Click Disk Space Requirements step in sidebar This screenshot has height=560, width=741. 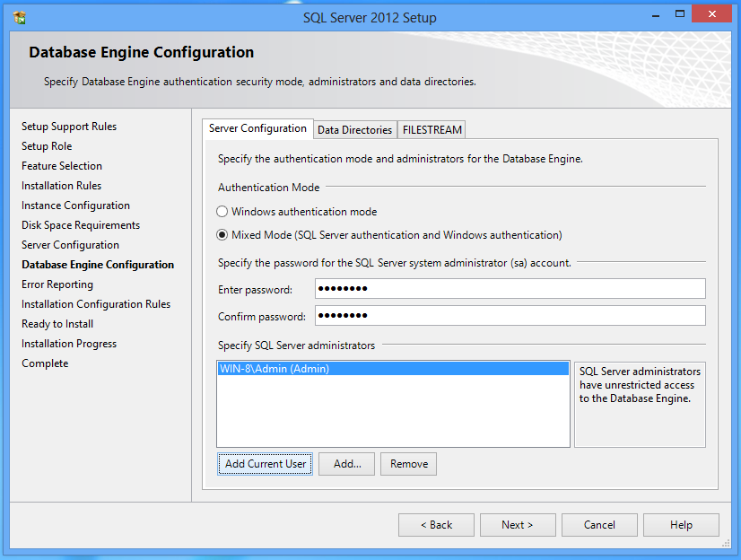81,225
